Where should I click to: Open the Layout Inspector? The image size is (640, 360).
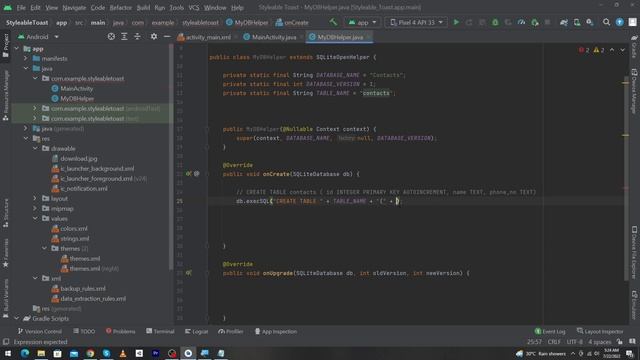600,331
